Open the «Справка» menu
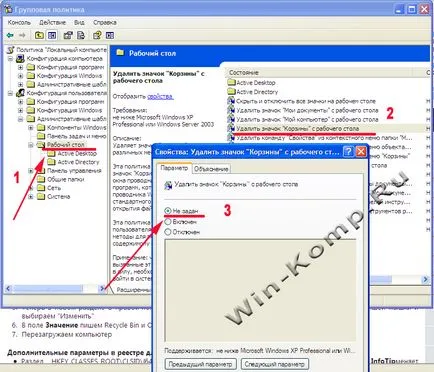434x372 pixels. pyautogui.click(x=105, y=23)
